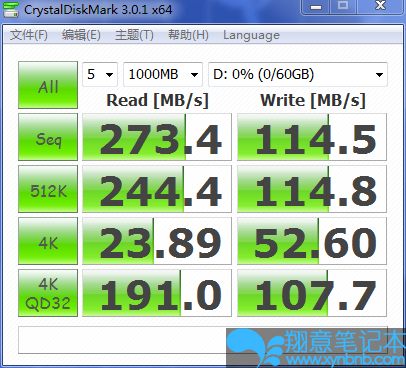
Task: Launch the 4K QD32 test
Action: pos(48,293)
